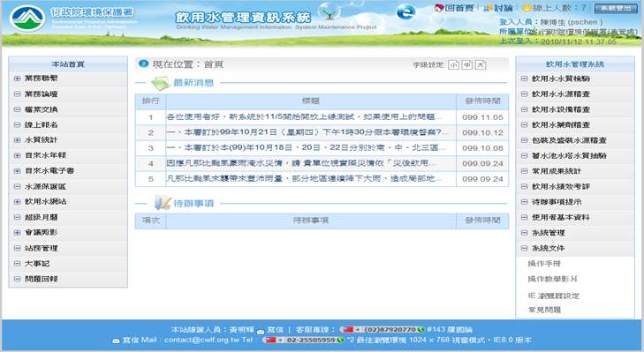Collapse the 系統文件 node toggle icon
The image size is (644, 352).
525,248
